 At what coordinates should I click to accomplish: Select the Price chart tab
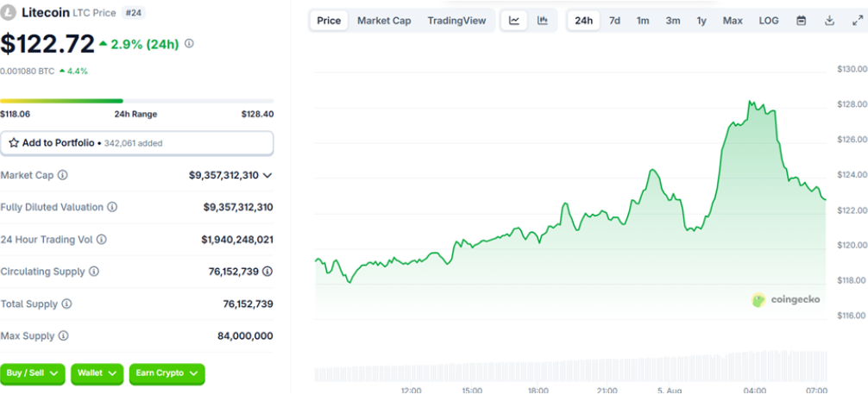pyautogui.click(x=329, y=21)
